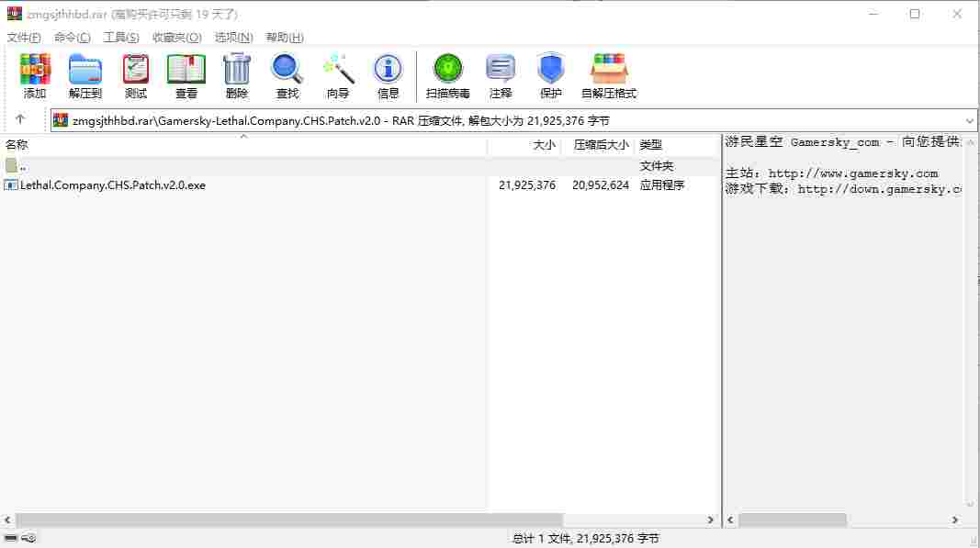Open the 帮助(H) menu
The height and width of the screenshot is (548, 980).
pos(285,38)
